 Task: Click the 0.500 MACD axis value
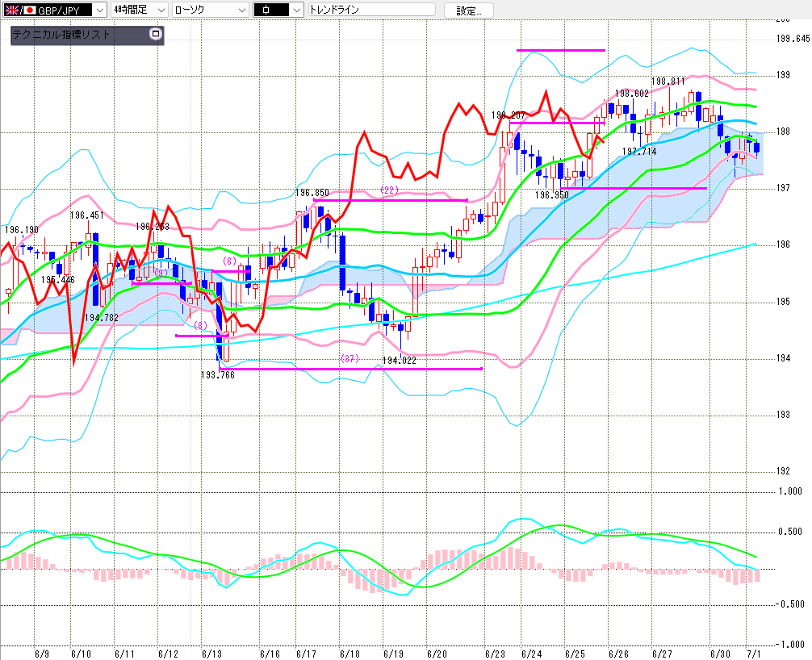pos(790,532)
